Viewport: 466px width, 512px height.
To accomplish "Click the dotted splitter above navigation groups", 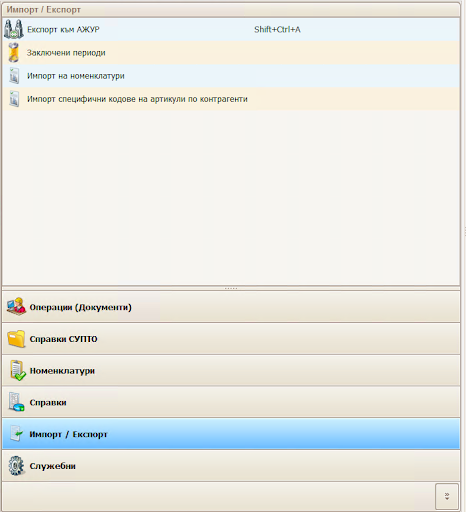I will tap(231, 288).
